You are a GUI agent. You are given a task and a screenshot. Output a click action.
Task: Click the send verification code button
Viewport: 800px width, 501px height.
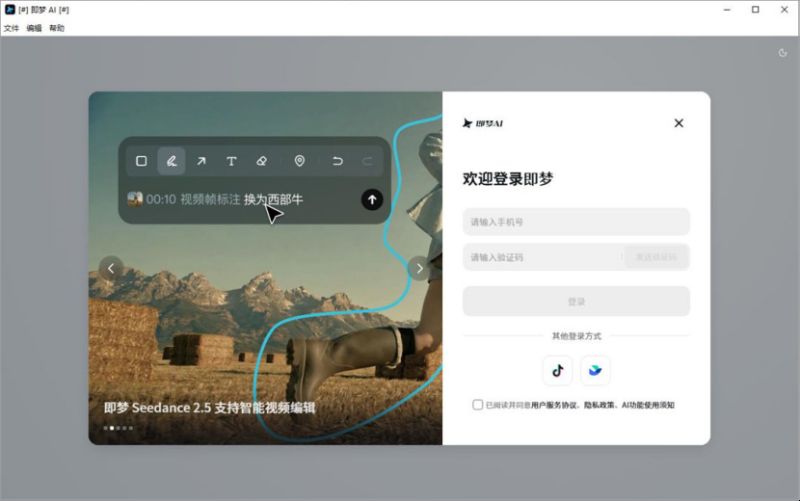tap(656, 257)
